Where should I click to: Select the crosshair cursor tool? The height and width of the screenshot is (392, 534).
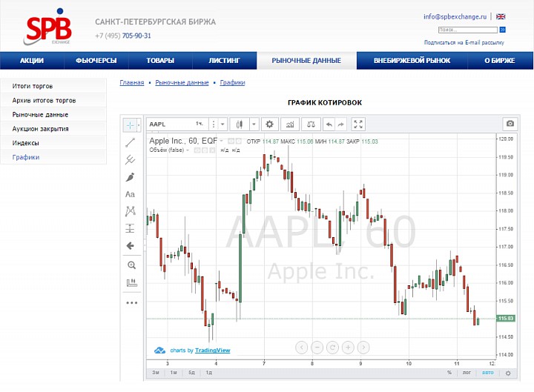(130, 125)
